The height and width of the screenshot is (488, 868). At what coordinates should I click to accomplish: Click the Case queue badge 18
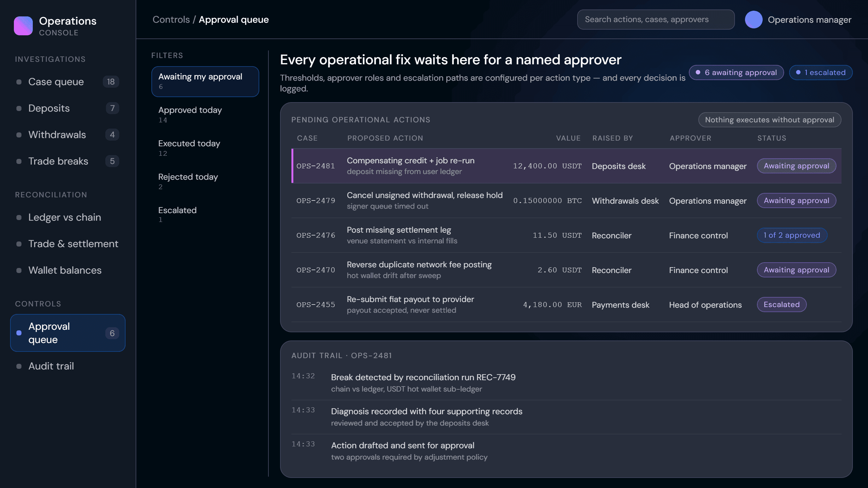click(x=111, y=82)
